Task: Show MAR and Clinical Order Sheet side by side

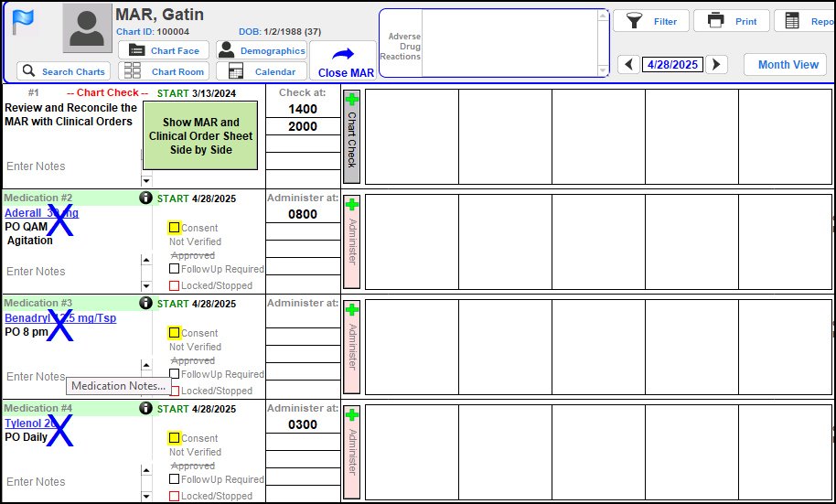Action: 200,135
